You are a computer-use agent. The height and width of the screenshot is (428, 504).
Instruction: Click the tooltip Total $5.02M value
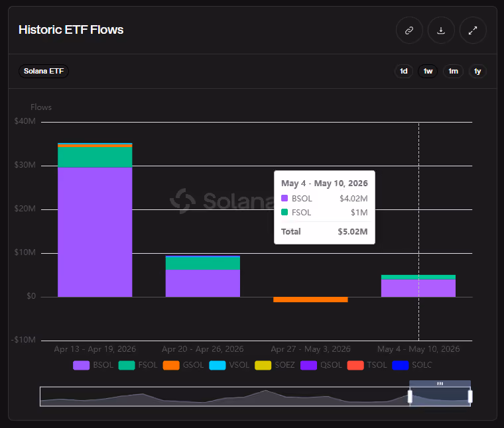(353, 231)
